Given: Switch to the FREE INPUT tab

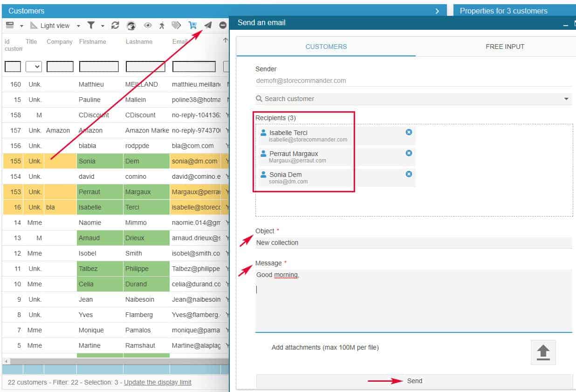Looking at the screenshot, I should [x=505, y=47].
